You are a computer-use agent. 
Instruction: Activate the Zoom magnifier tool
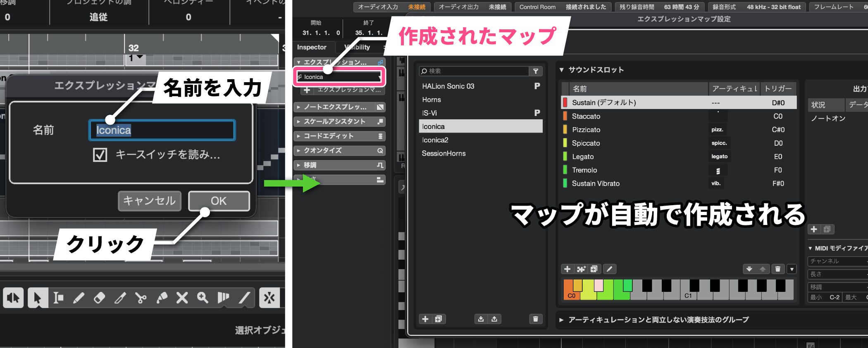(x=203, y=298)
